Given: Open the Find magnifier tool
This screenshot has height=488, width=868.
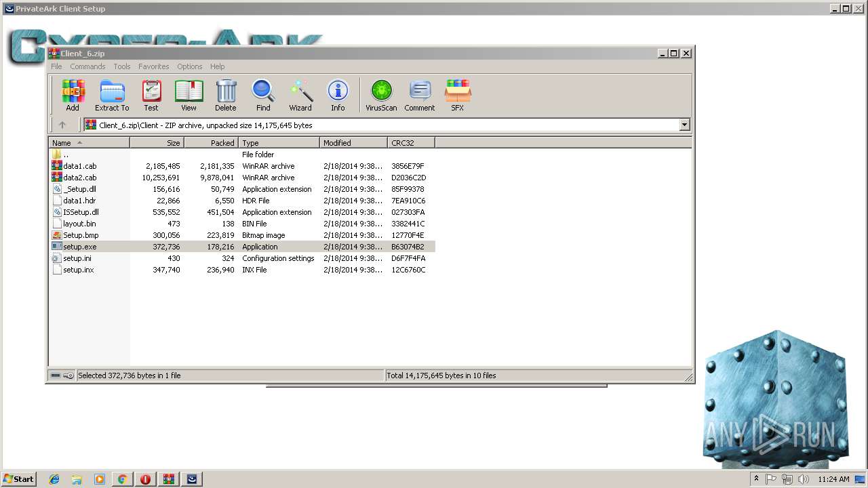Looking at the screenshot, I should 263,95.
